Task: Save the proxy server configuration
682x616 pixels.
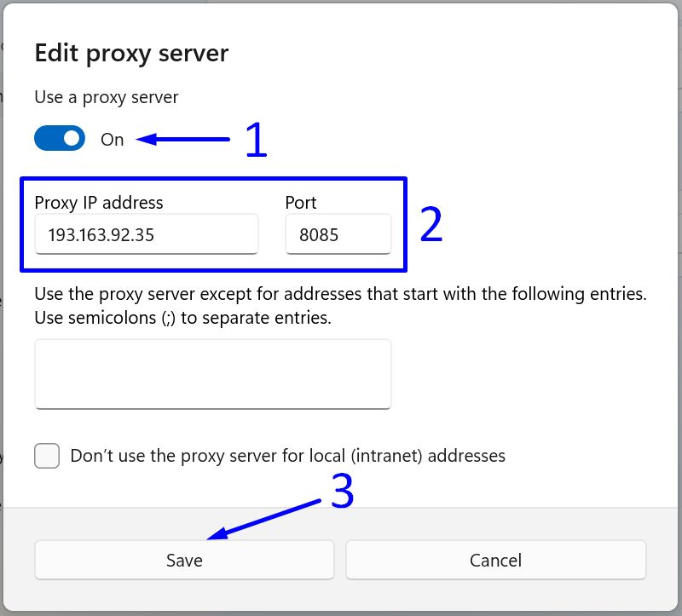Action: pyautogui.click(x=183, y=560)
